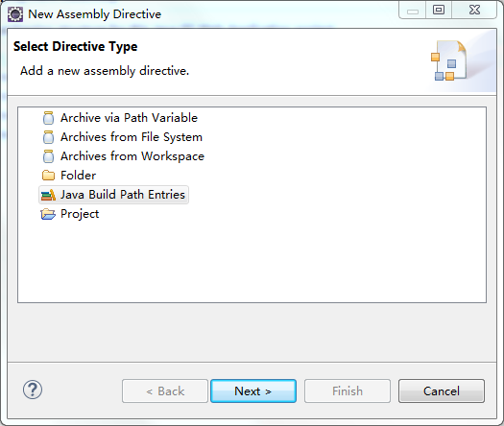The width and height of the screenshot is (504, 426).
Task: Click the Finish button
Action: click(348, 391)
